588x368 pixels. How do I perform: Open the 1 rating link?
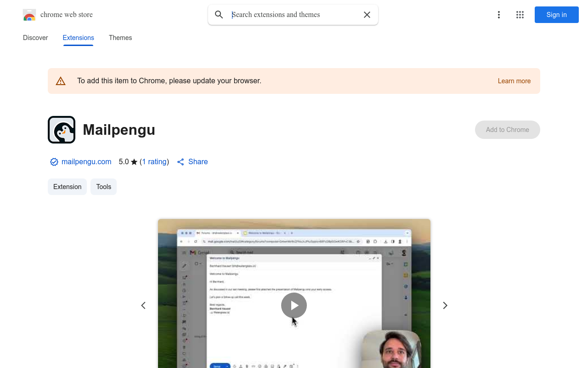click(154, 162)
